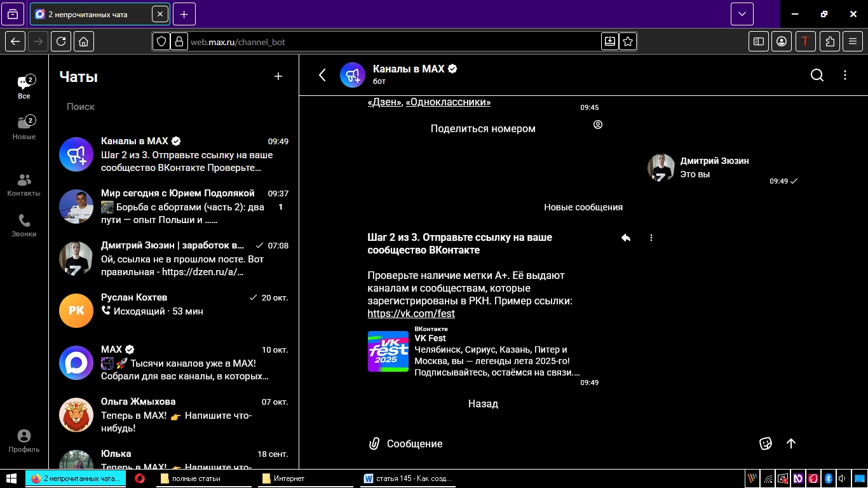Select the Все chats folder
Viewport: 868px width, 488px height.
click(24, 88)
